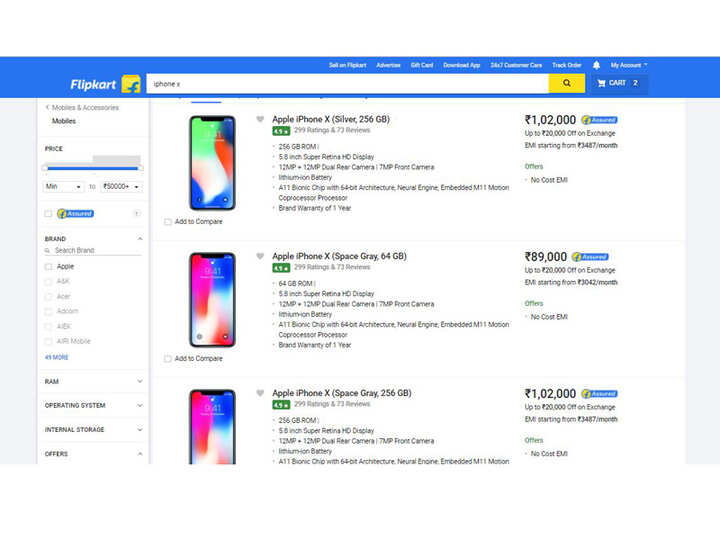Collapse the Brand filter section
Image resolution: width=720 pixels, height=540 pixels.
[x=140, y=239]
